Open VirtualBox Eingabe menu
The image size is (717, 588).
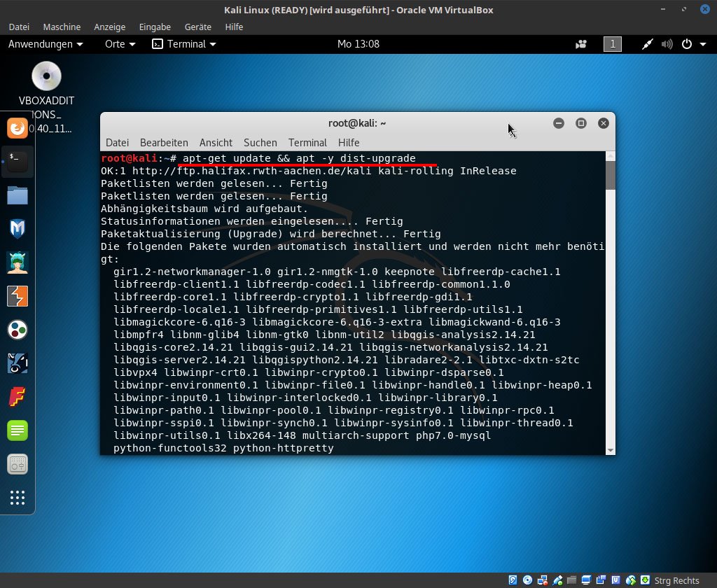click(155, 27)
